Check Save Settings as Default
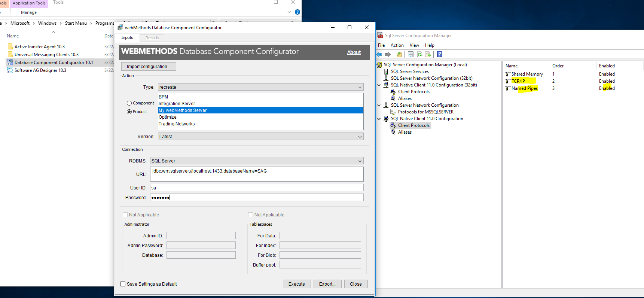 (x=123, y=284)
